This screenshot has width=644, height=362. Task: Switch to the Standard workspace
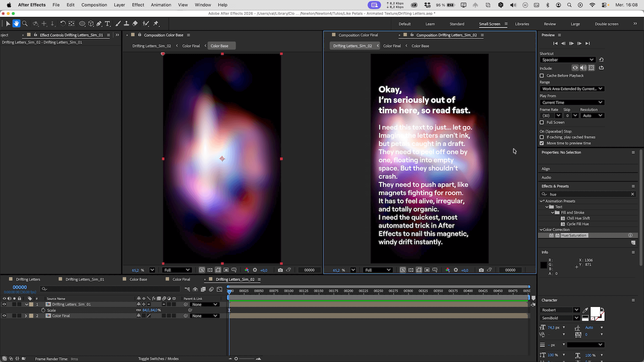tap(457, 24)
